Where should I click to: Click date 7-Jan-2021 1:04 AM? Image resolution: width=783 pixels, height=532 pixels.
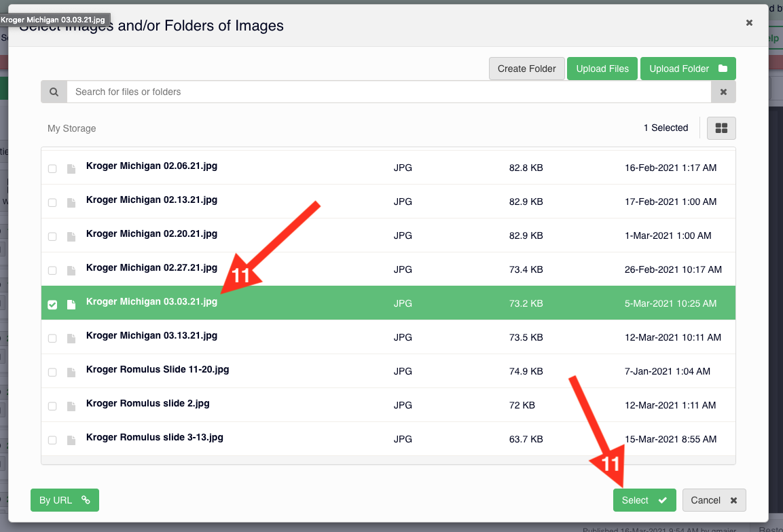(x=668, y=372)
